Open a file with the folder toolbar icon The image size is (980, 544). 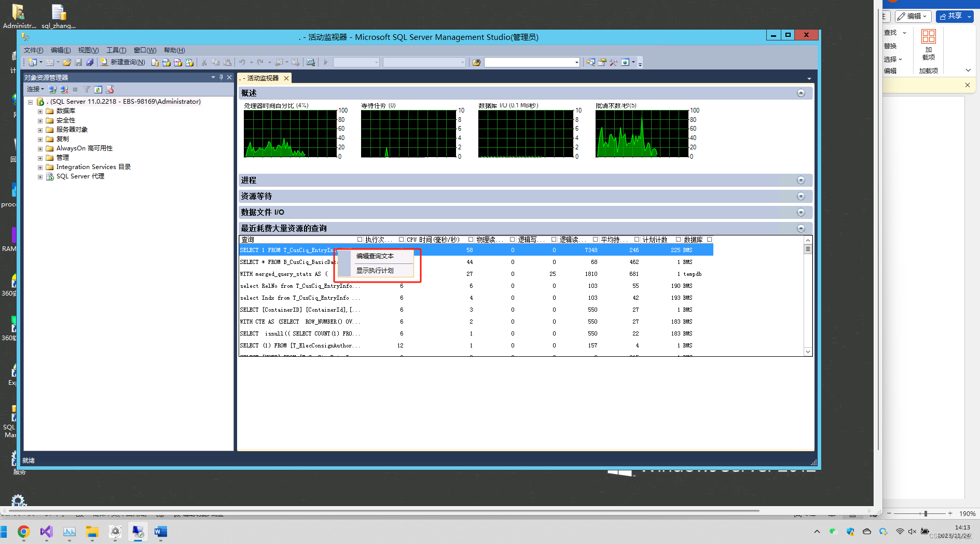pyautogui.click(x=67, y=62)
